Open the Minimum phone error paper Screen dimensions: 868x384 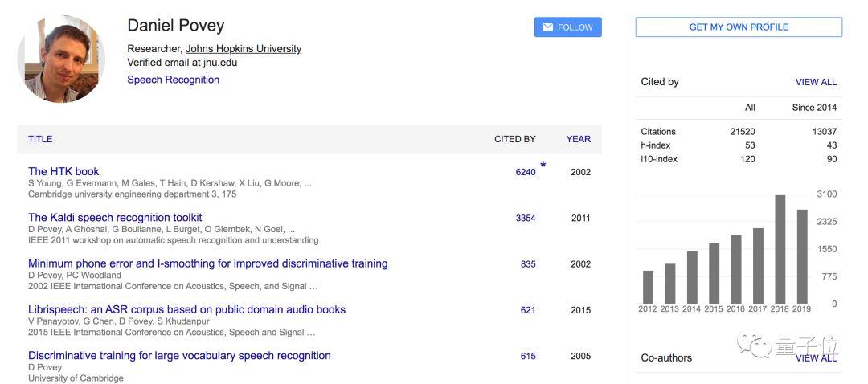[207, 263]
